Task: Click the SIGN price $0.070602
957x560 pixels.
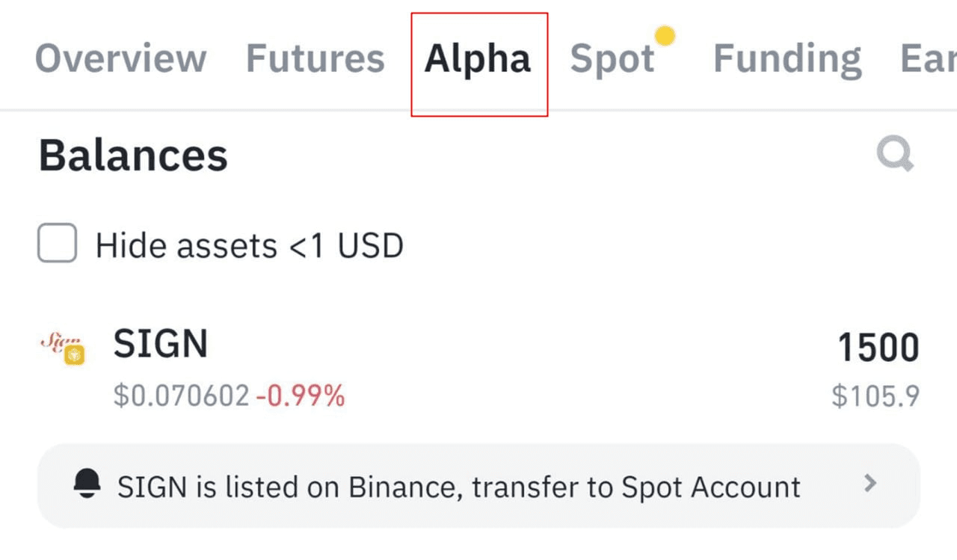Action: tap(182, 396)
